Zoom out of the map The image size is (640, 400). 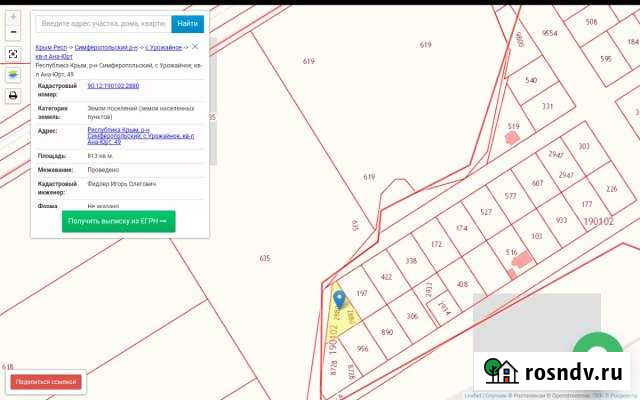(x=13, y=33)
